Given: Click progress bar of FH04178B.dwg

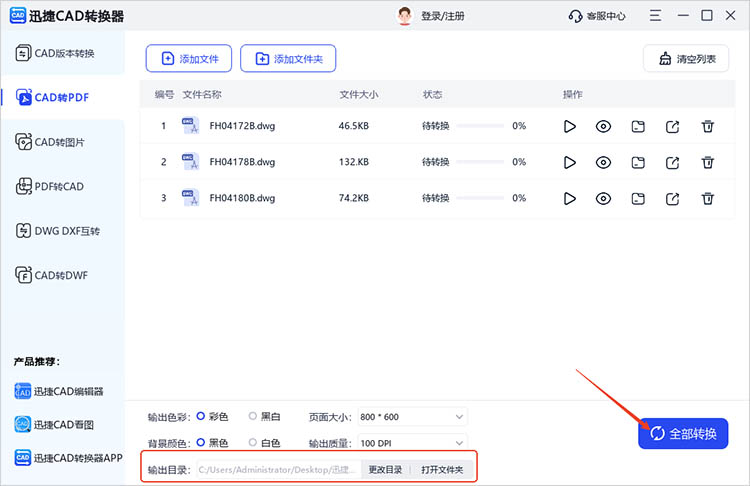Looking at the screenshot, I should coord(480,162).
